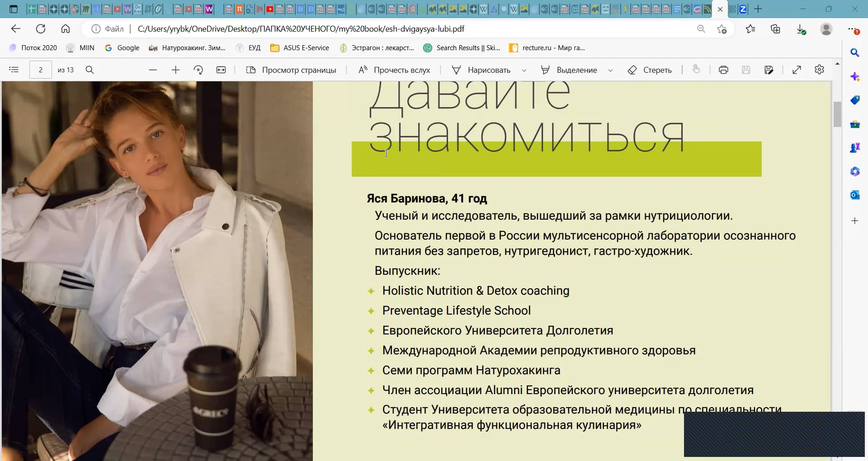
Task: Open the sidebar Tools briefcase icon
Action: point(854,124)
